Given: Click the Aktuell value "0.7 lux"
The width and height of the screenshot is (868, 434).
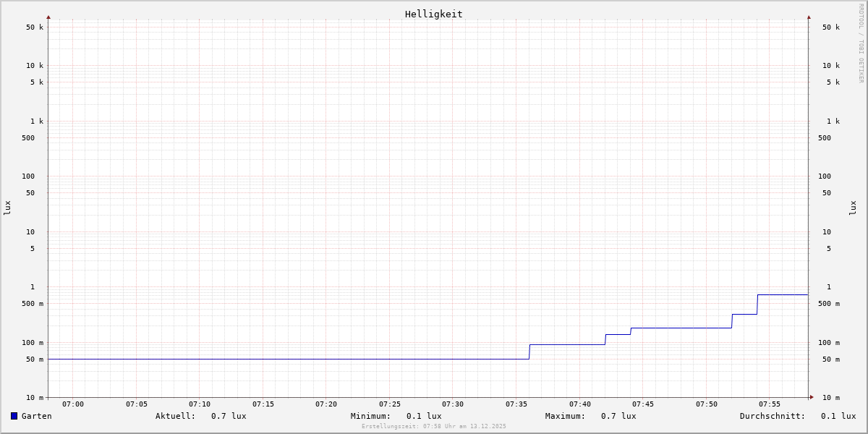Looking at the screenshot, I should (229, 416).
